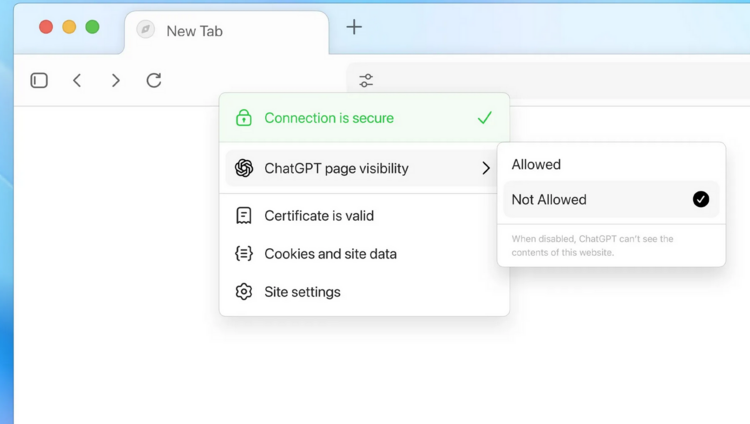Expand ChatGPT page visibility submenu arrow

[486, 168]
